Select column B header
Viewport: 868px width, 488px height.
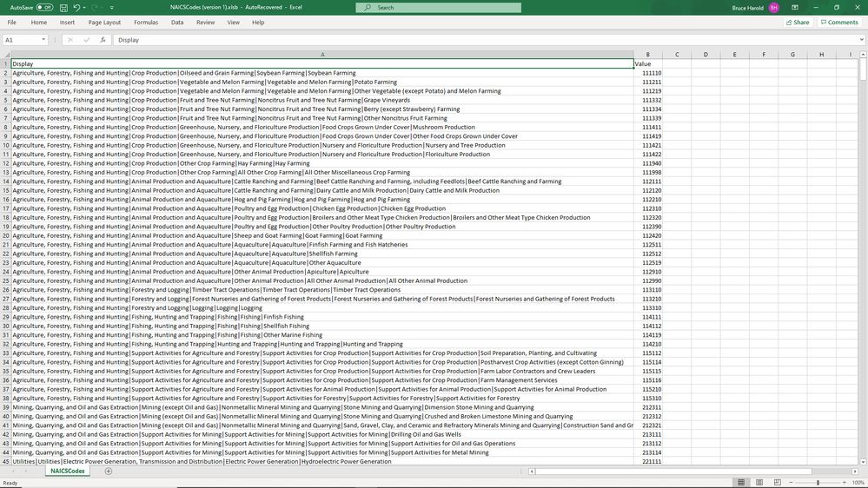(x=647, y=55)
